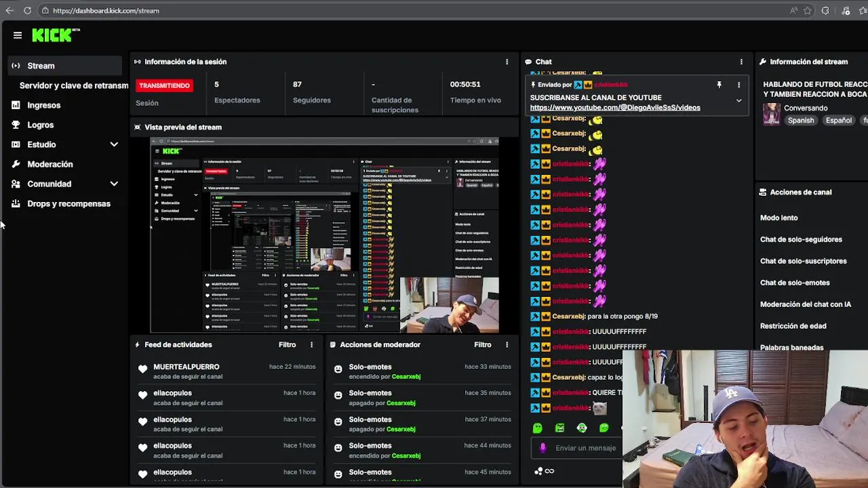Open the browser extensions puzzle icon
The image size is (868, 488).
click(x=825, y=11)
